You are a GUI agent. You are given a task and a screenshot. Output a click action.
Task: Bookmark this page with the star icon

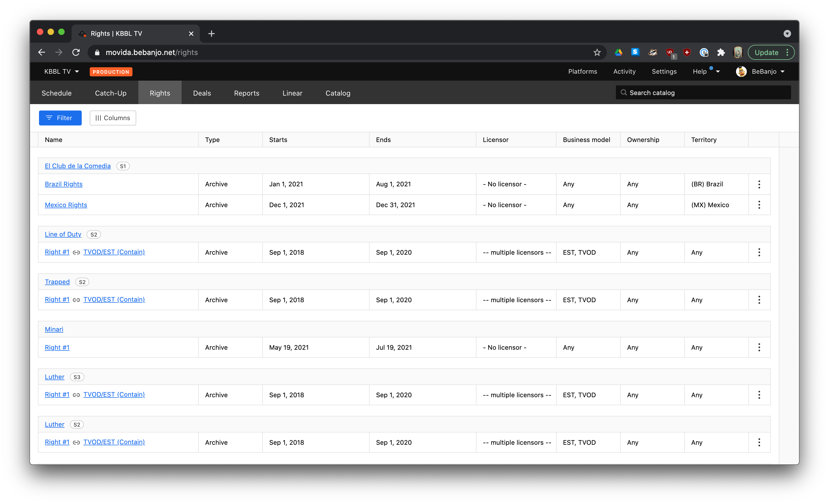click(x=597, y=52)
